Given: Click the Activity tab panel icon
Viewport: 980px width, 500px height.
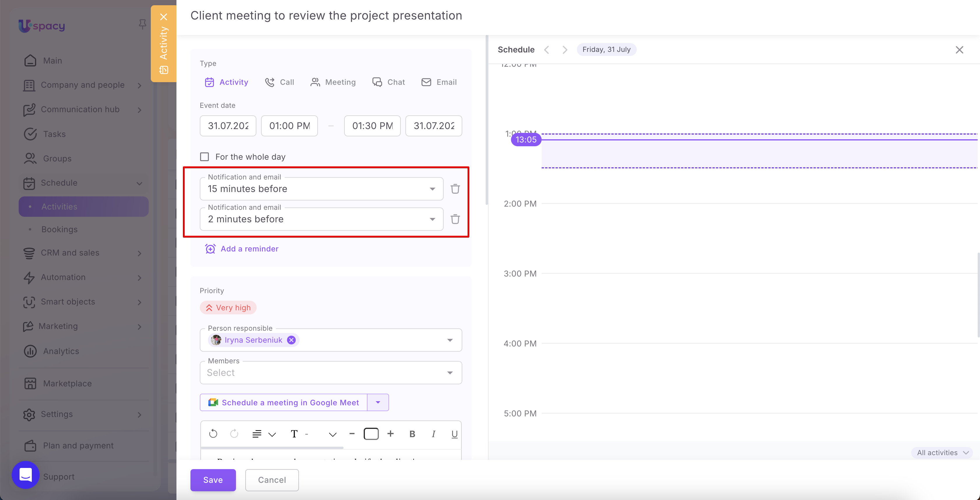Looking at the screenshot, I should point(164,70).
